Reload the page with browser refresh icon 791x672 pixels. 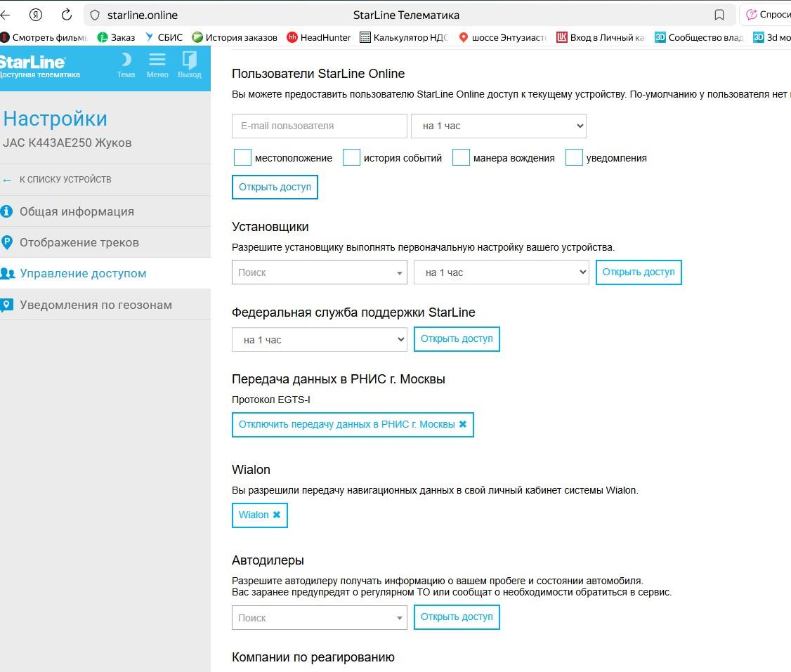[x=67, y=15]
